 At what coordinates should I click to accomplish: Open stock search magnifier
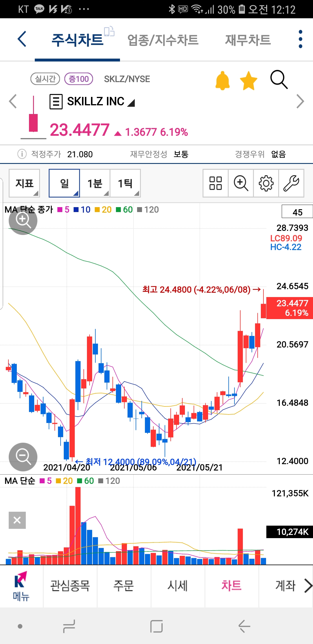click(x=279, y=79)
